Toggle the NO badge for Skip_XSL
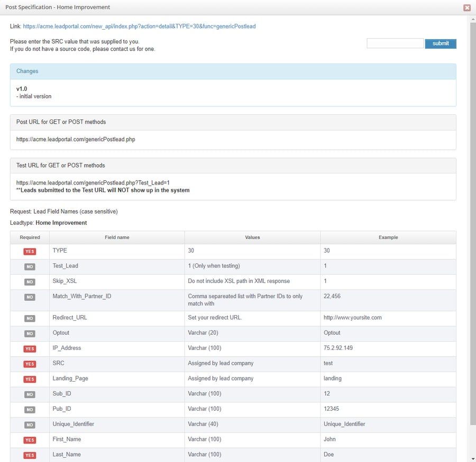The image size is (476, 462). 29,281
